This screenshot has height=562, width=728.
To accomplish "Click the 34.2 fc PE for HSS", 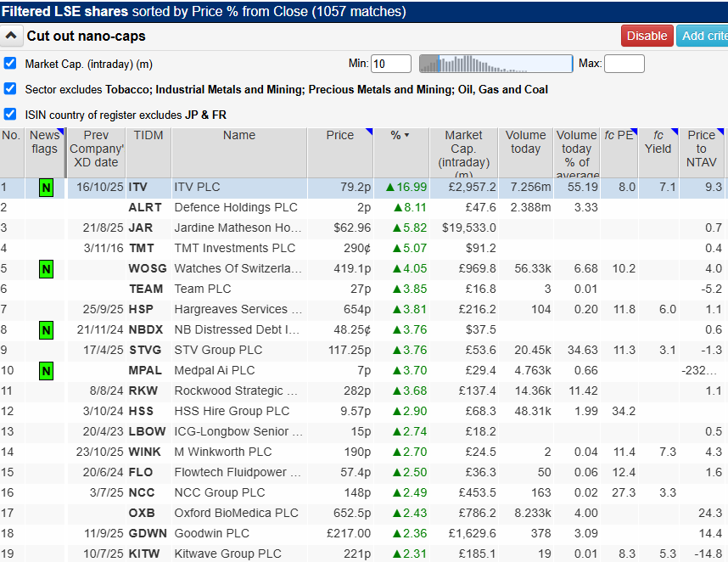I will tap(624, 412).
